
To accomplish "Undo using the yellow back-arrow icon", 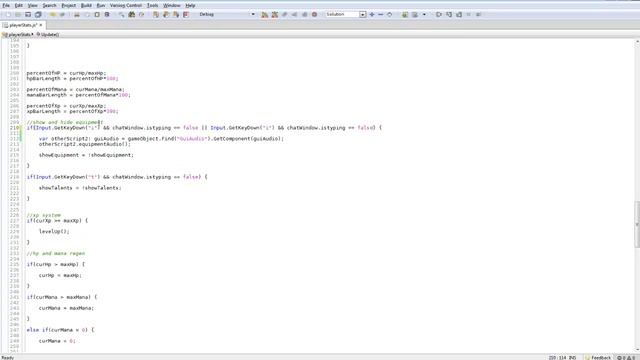I will (x=53, y=15).
